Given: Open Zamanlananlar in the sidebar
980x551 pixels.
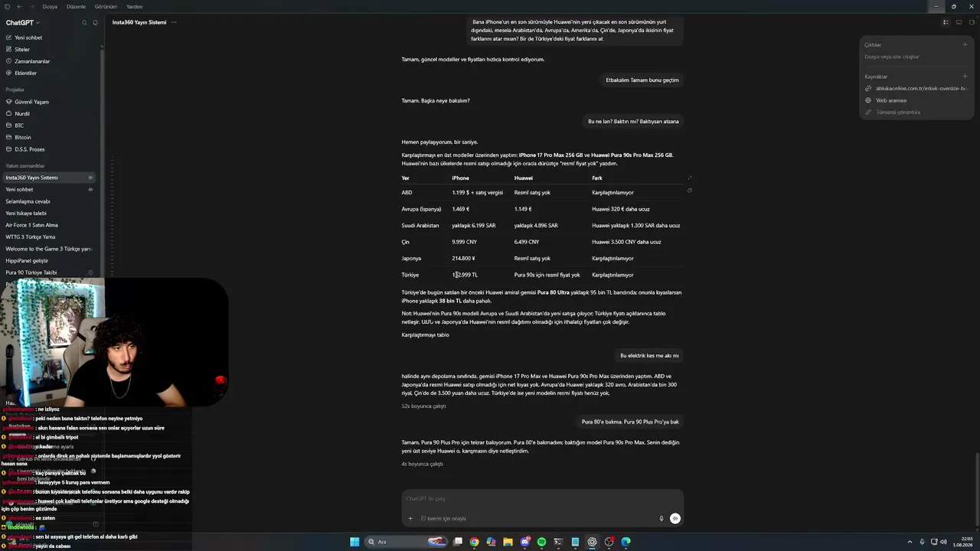Looking at the screenshot, I should click(x=50, y=61).
